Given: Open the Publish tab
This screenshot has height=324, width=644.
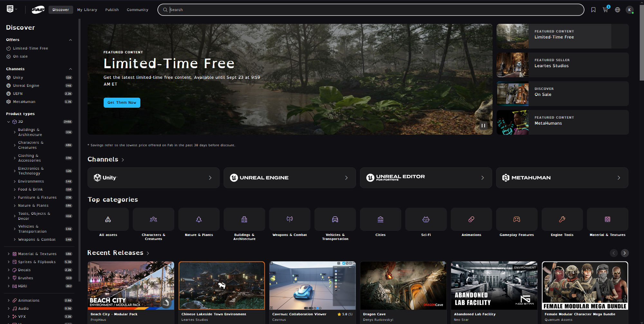Looking at the screenshot, I should (x=112, y=10).
